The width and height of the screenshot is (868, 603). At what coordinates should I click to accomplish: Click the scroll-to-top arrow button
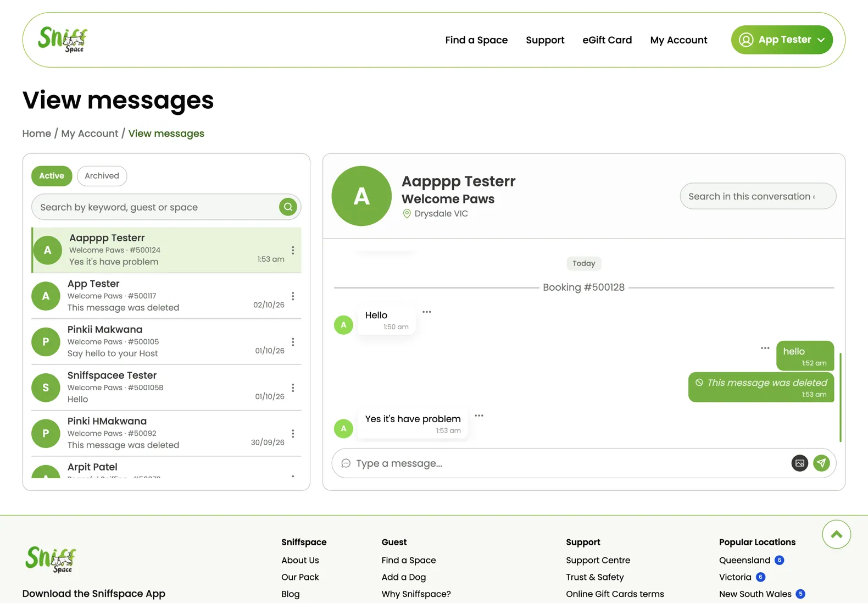point(836,534)
